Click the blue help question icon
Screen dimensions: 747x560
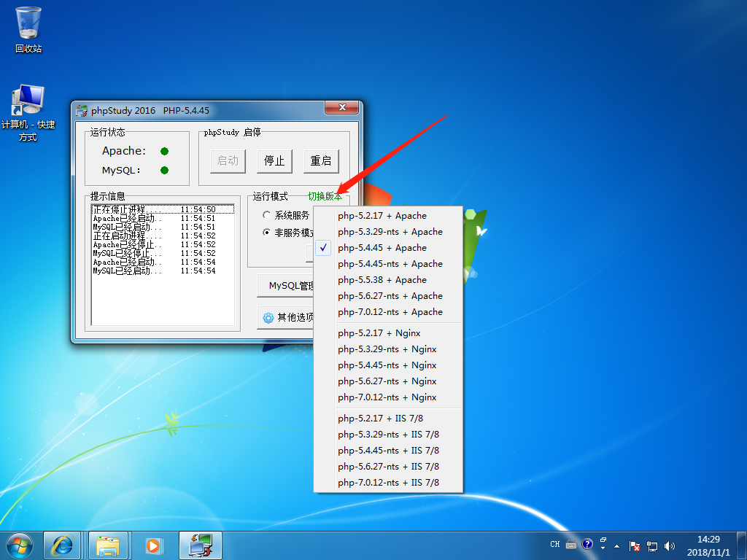coord(587,544)
